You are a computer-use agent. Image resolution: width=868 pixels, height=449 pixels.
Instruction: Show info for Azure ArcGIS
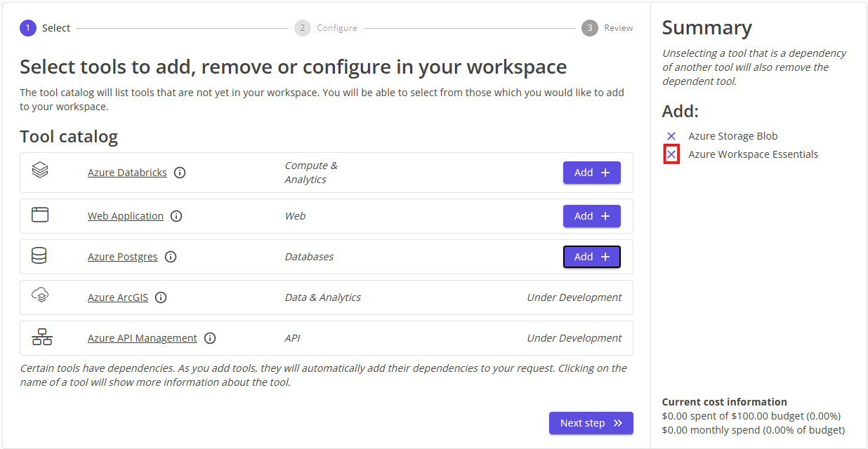161,297
